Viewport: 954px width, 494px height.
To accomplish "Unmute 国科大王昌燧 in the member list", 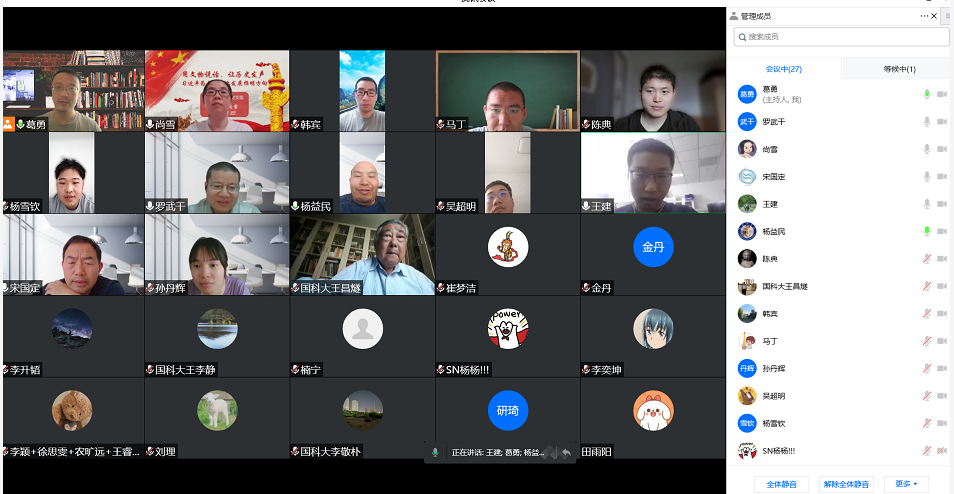I will [x=927, y=286].
